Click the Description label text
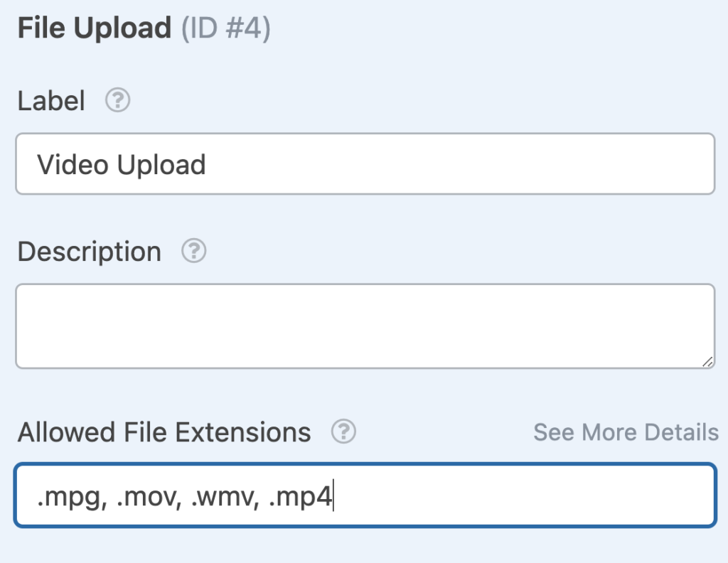Viewport: 728px width, 563px height. (88, 251)
